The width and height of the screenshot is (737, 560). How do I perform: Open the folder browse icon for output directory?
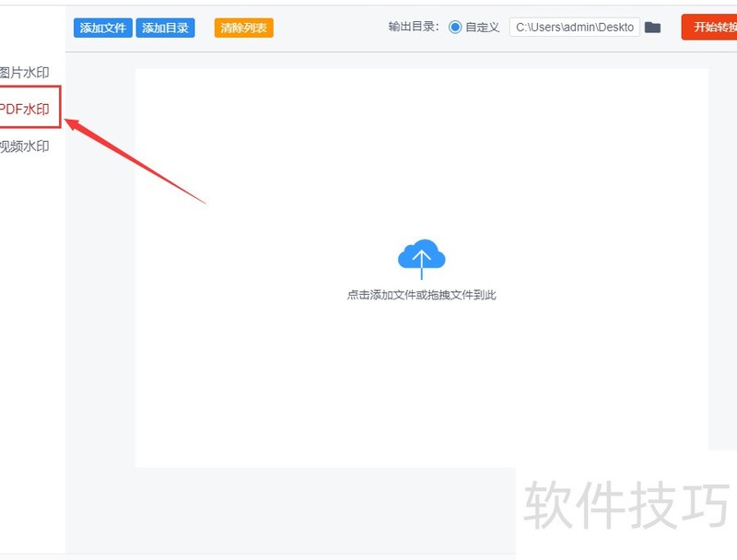(653, 27)
